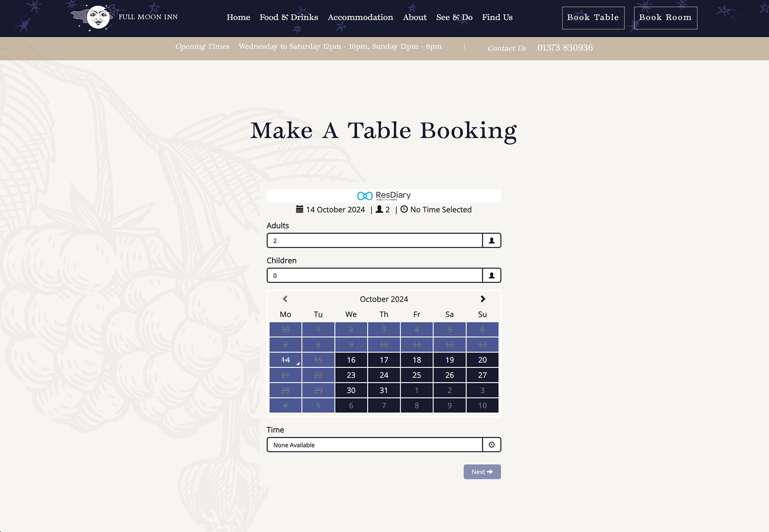The image size is (769, 532).
Task: Click the Contact Us link
Action: point(507,48)
